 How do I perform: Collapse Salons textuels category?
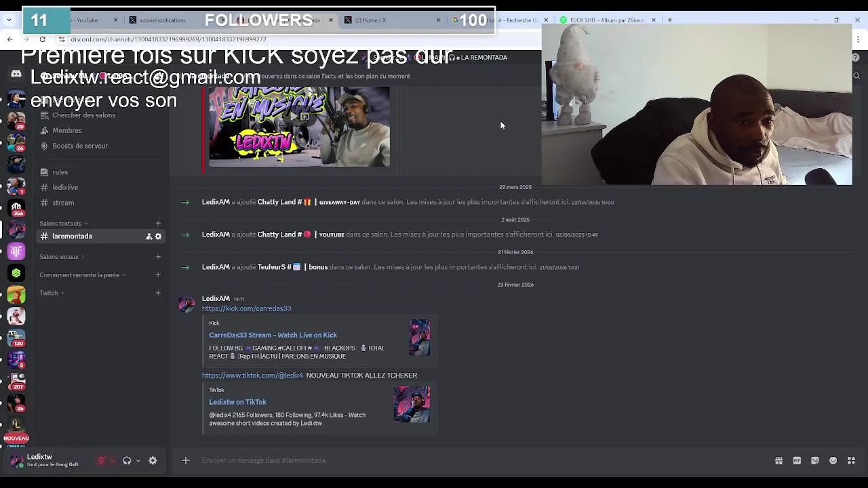click(x=63, y=224)
